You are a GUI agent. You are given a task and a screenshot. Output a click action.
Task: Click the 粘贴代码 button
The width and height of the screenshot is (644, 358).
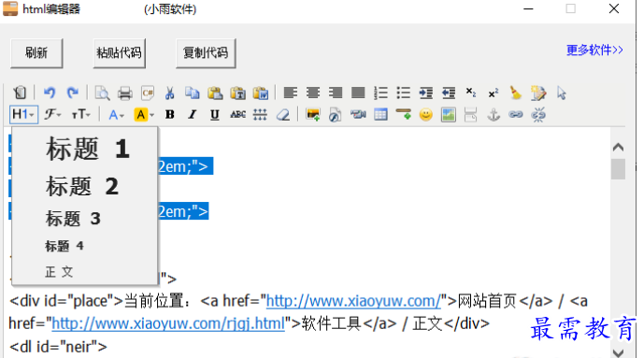(119, 53)
